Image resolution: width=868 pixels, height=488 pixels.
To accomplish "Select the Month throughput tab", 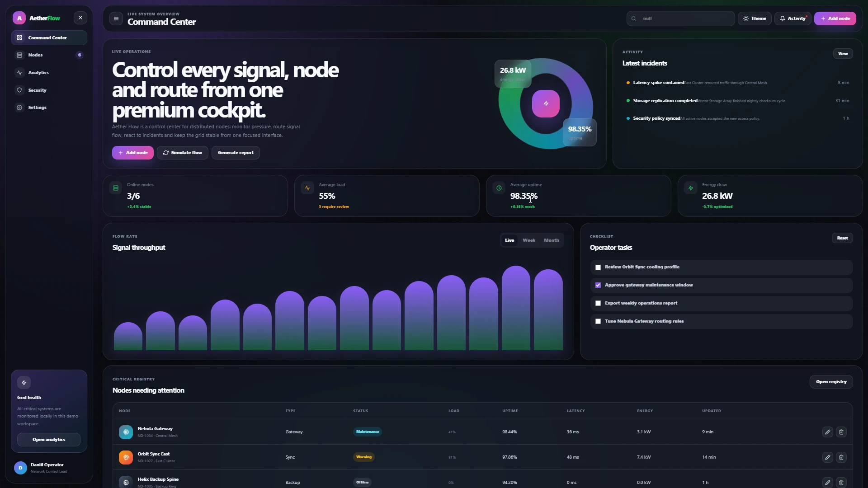I will 551,240.
